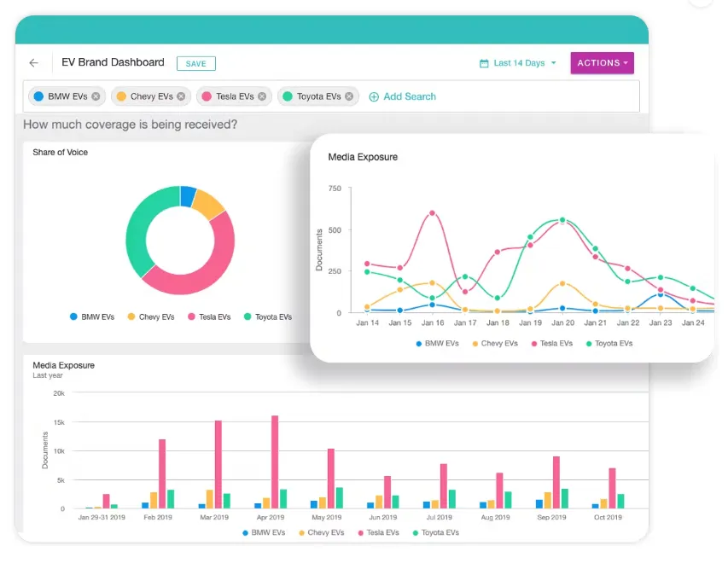Toggle Chevy EVs in bar chart legend
The image size is (728, 569).
point(322,533)
